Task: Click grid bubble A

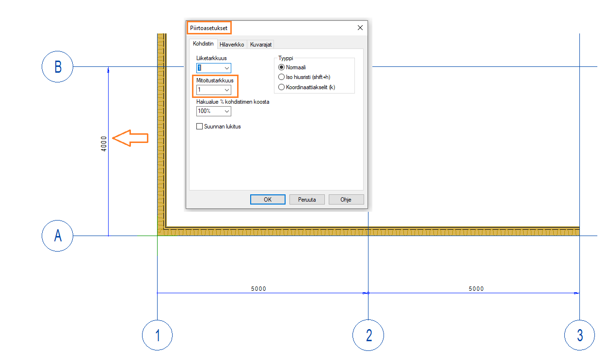Action: (x=57, y=236)
